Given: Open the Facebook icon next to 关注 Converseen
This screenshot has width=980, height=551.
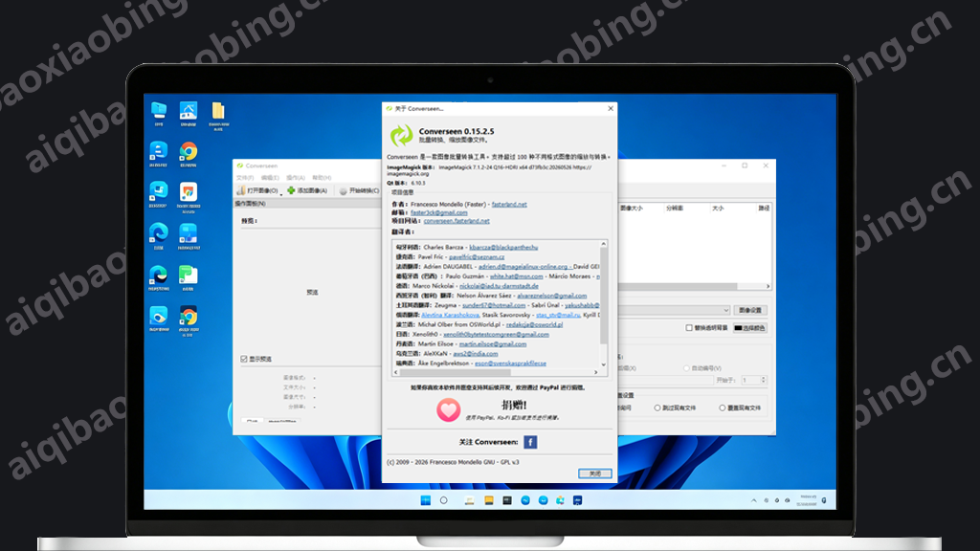Looking at the screenshot, I should [530, 442].
